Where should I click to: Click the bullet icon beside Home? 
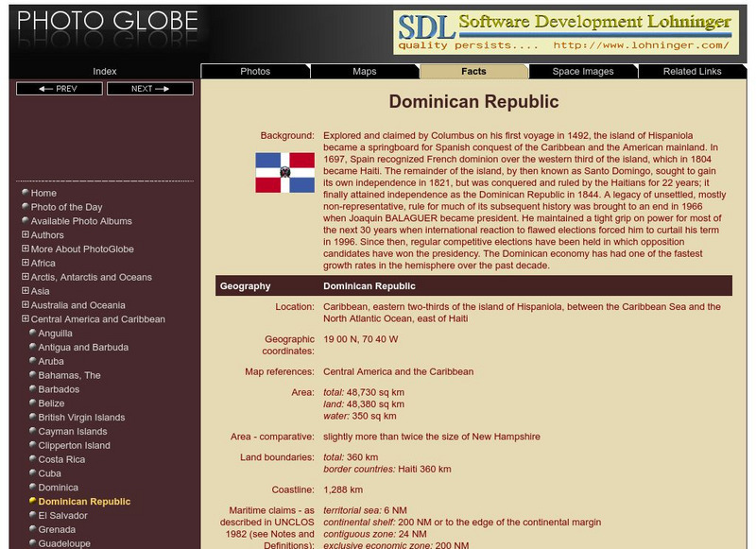click(x=26, y=193)
